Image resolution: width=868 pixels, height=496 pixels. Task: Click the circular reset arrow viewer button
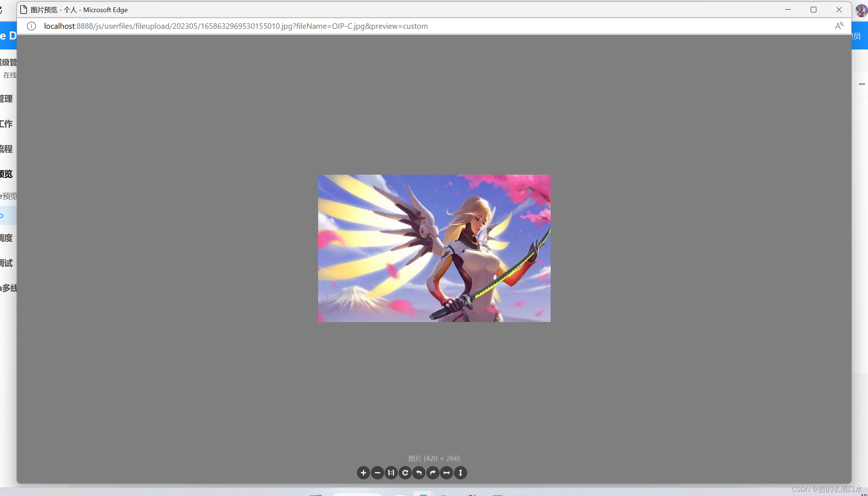[405, 472]
